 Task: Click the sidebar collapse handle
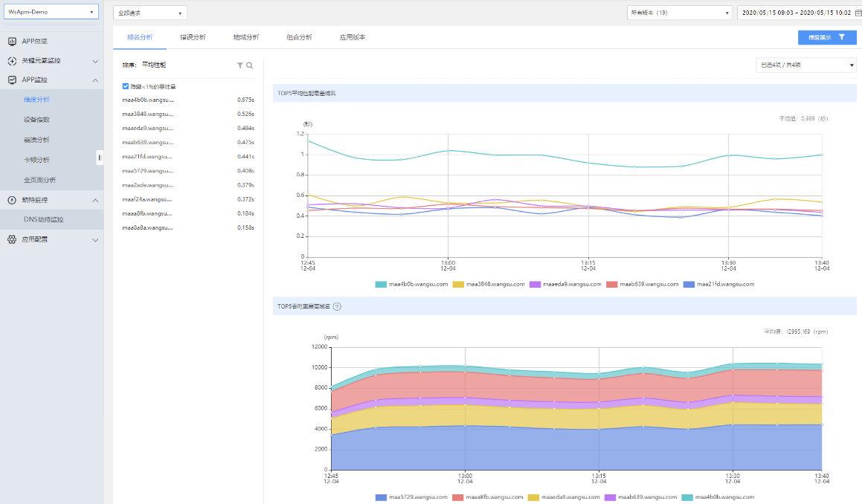click(100, 158)
